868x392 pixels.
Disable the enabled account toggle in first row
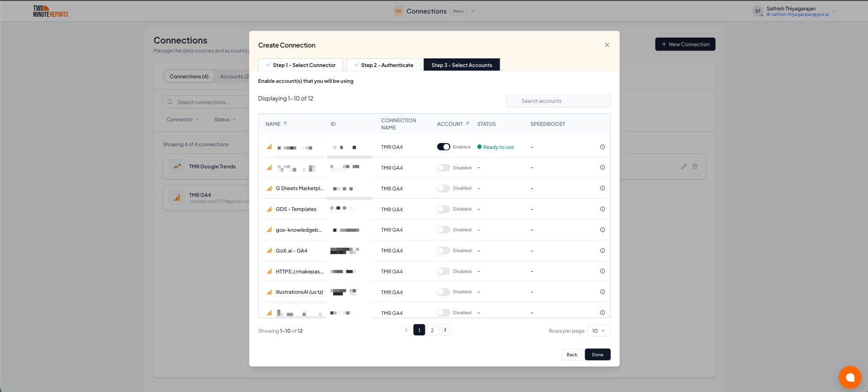coord(444,147)
